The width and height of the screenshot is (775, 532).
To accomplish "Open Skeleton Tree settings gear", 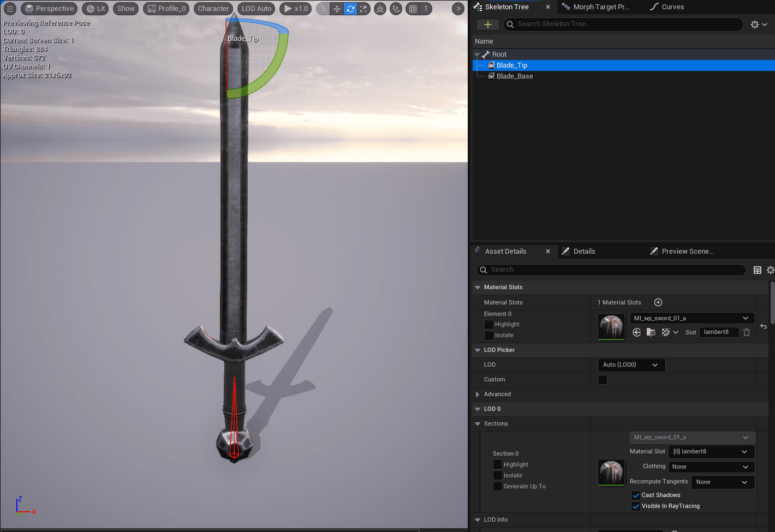I will (758, 25).
